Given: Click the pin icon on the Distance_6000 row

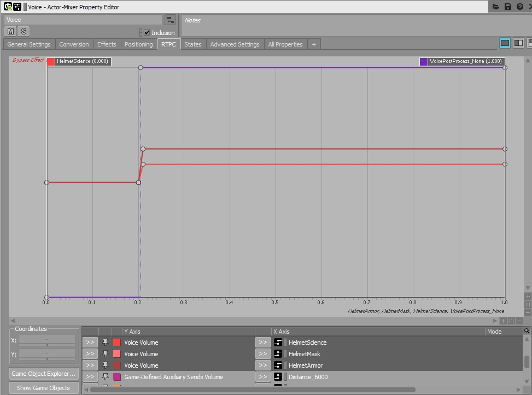Looking at the screenshot, I should pyautogui.click(x=105, y=377).
